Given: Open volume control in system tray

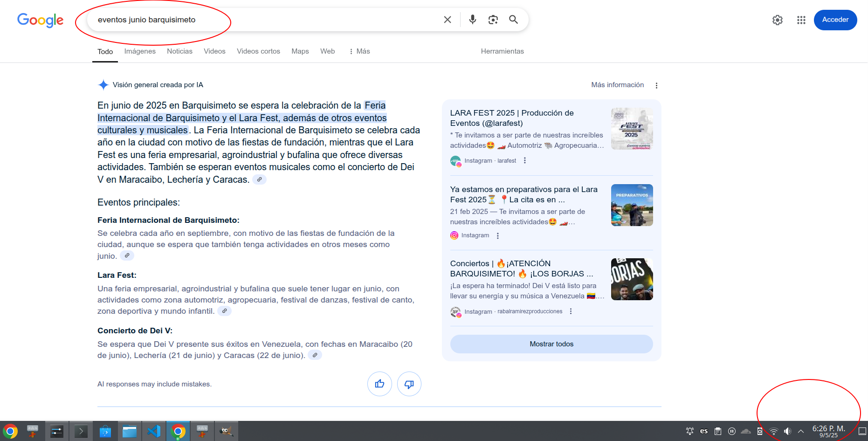Looking at the screenshot, I should [x=787, y=431].
